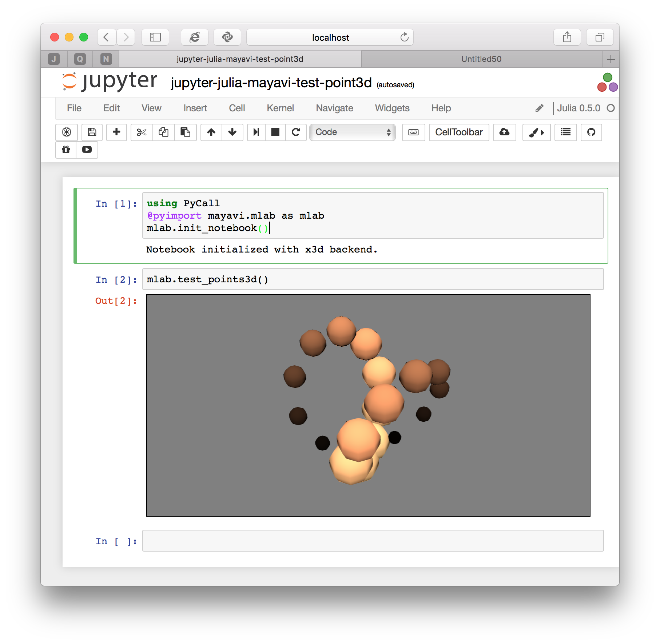Click the CellToolbar button
Viewport: 660px width, 644px height.
(x=459, y=132)
